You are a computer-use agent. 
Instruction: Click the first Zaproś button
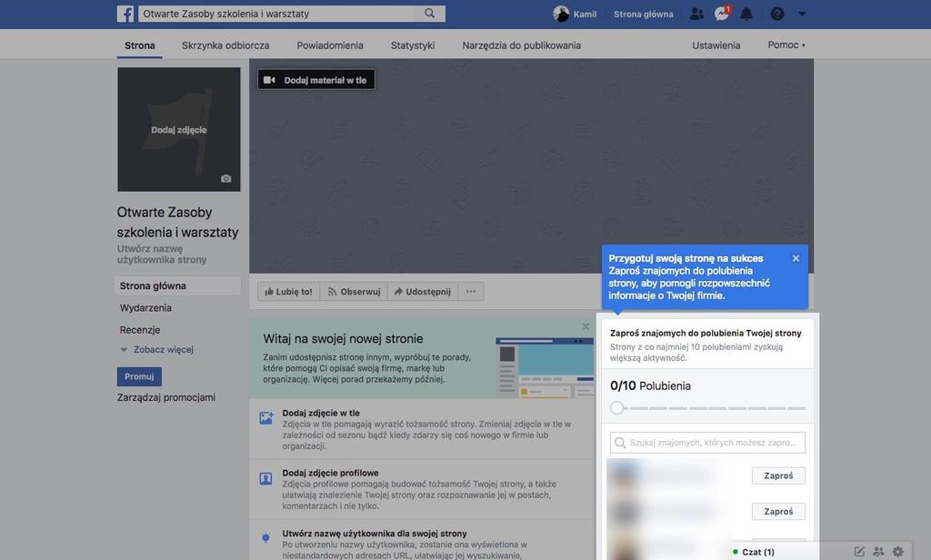point(778,475)
